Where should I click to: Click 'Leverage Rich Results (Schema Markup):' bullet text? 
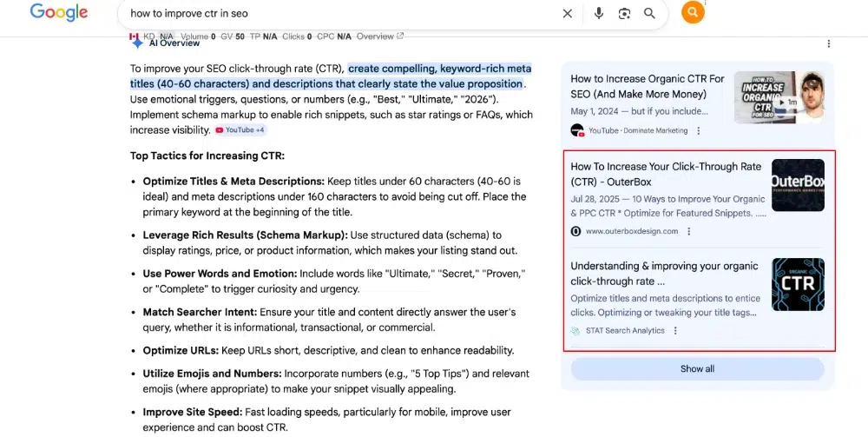click(246, 235)
